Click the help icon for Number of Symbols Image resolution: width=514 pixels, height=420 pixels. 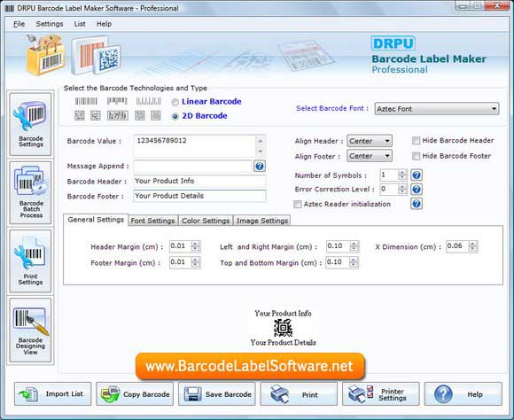(417, 175)
